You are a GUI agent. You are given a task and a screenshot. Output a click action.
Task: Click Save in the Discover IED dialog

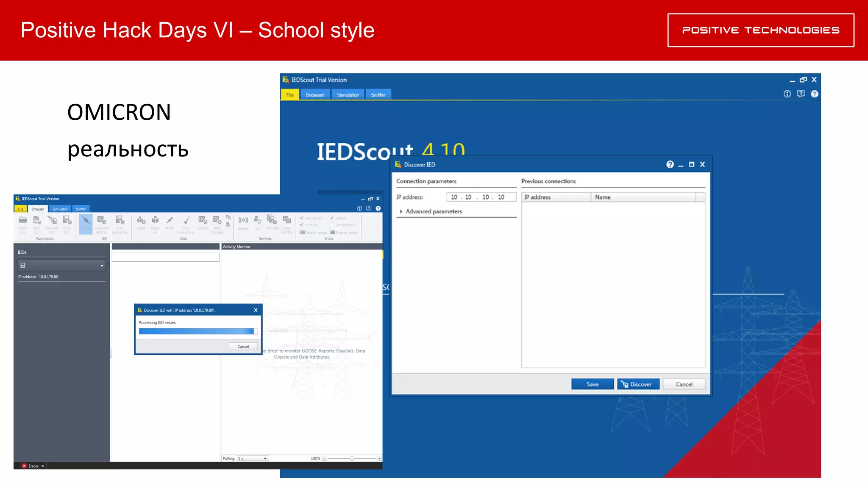point(593,384)
